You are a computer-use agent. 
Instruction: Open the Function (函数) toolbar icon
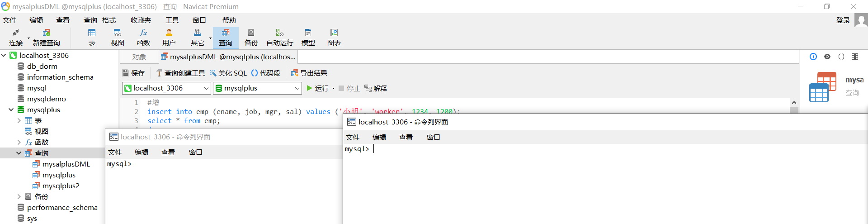coord(143,38)
